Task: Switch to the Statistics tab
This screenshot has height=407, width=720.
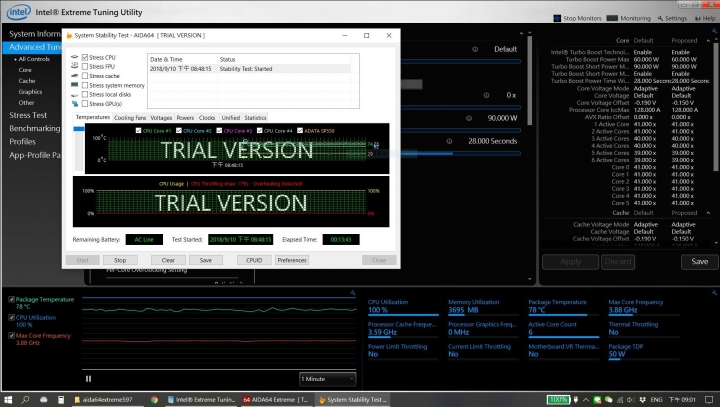Action: (x=255, y=118)
